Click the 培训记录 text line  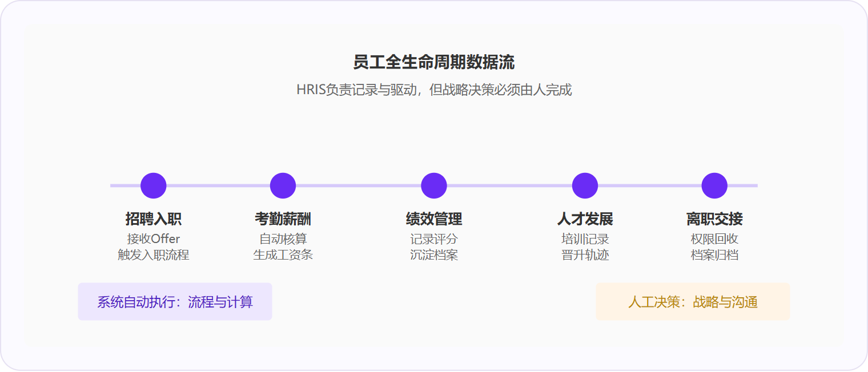pyautogui.click(x=585, y=239)
